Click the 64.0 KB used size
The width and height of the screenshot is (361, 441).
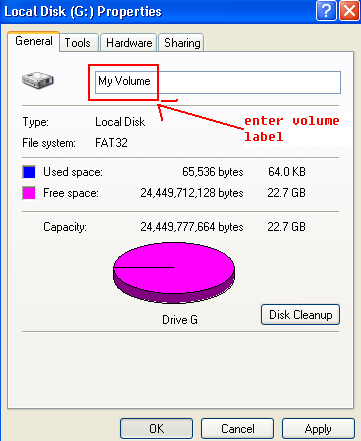click(x=287, y=172)
